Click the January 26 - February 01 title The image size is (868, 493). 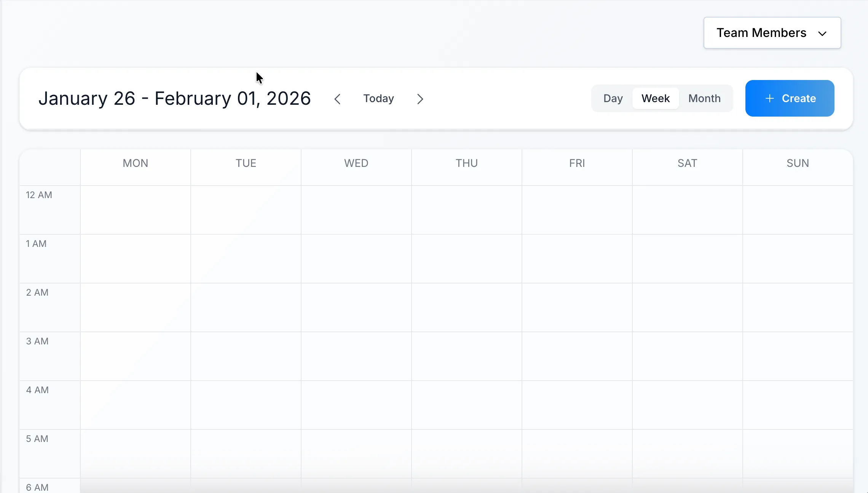(x=175, y=98)
